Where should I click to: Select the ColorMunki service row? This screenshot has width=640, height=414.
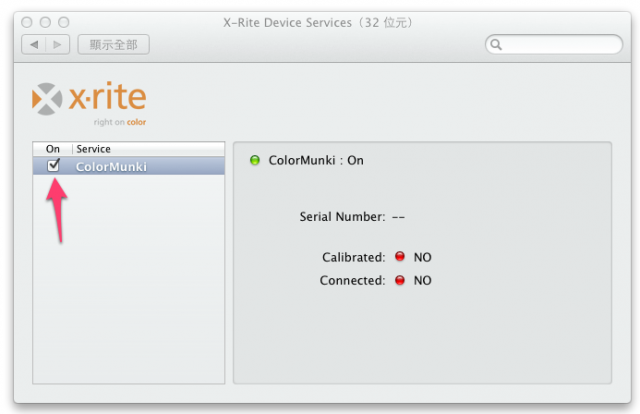pos(129,166)
